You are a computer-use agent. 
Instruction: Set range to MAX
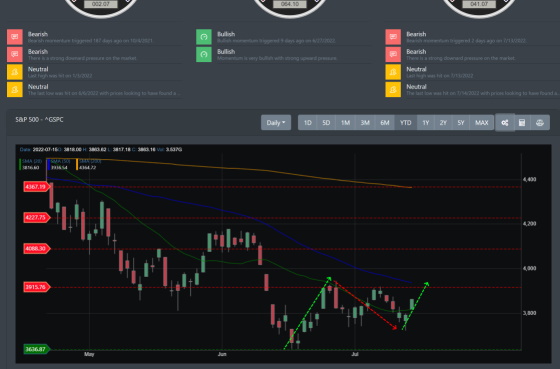click(481, 123)
